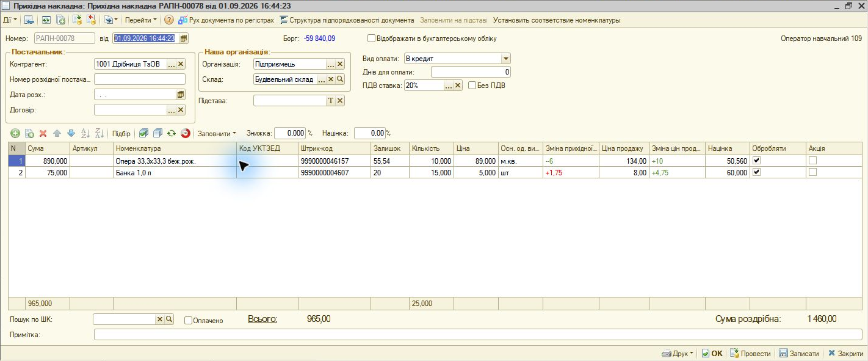
Task: Open the date calendar picker next to the document date
Action: tap(183, 38)
